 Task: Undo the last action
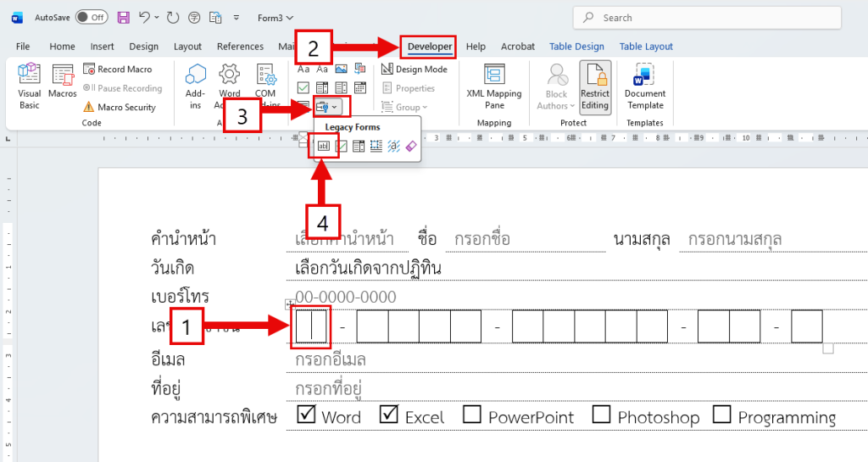point(144,18)
